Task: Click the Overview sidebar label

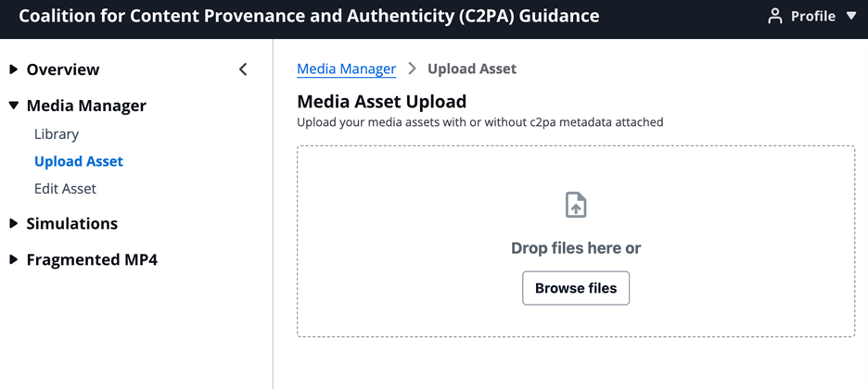Action: (63, 69)
